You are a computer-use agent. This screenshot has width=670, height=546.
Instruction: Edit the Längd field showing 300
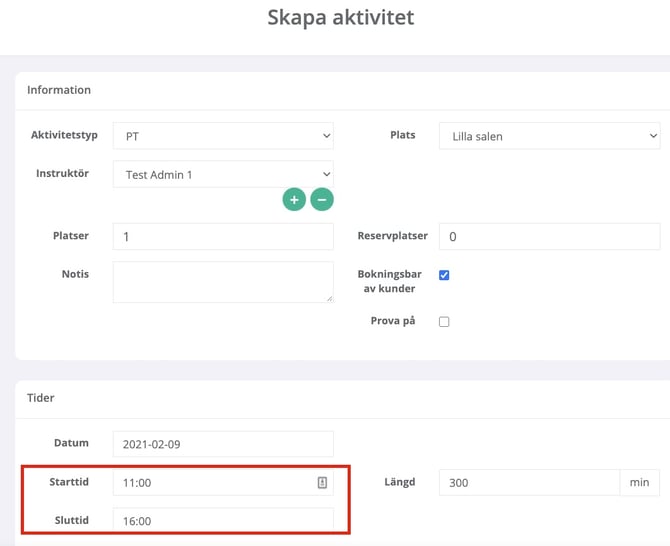click(529, 483)
